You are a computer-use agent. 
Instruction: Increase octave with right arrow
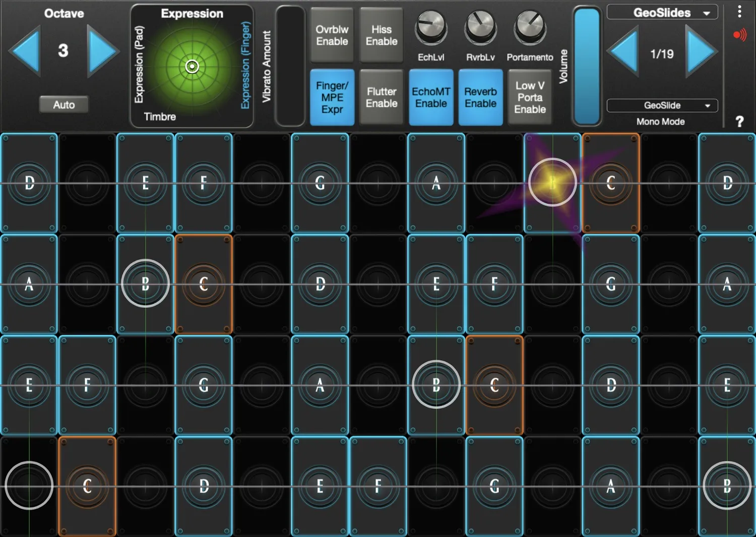(102, 51)
